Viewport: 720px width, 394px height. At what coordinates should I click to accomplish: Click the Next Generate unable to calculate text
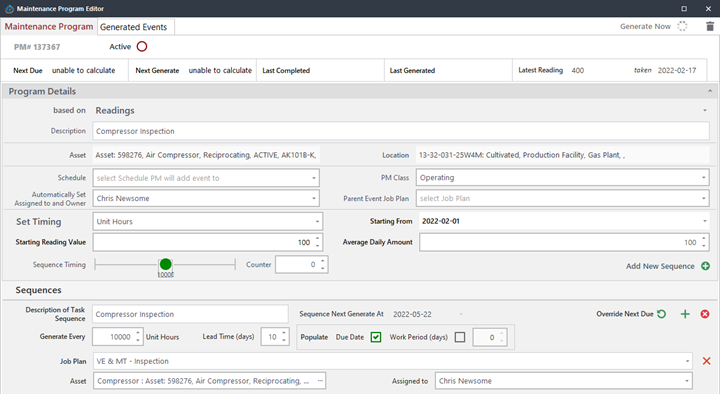pyautogui.click(x=220, y=70)
